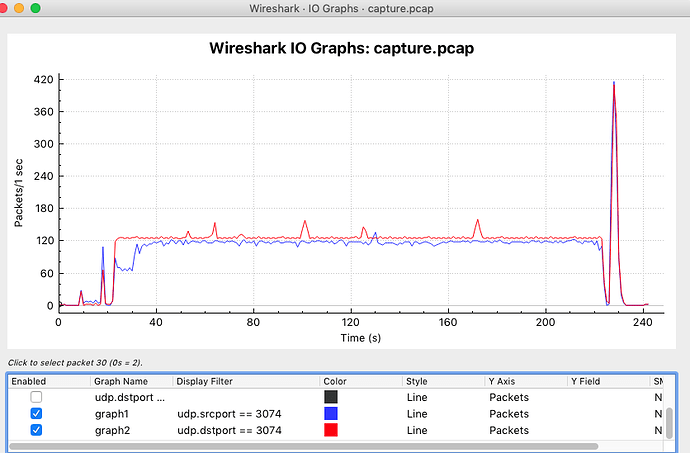Click the 420 tick label on the y-axis
The height and width of the screenshot is (453, 690).
(x=43, y=80)
